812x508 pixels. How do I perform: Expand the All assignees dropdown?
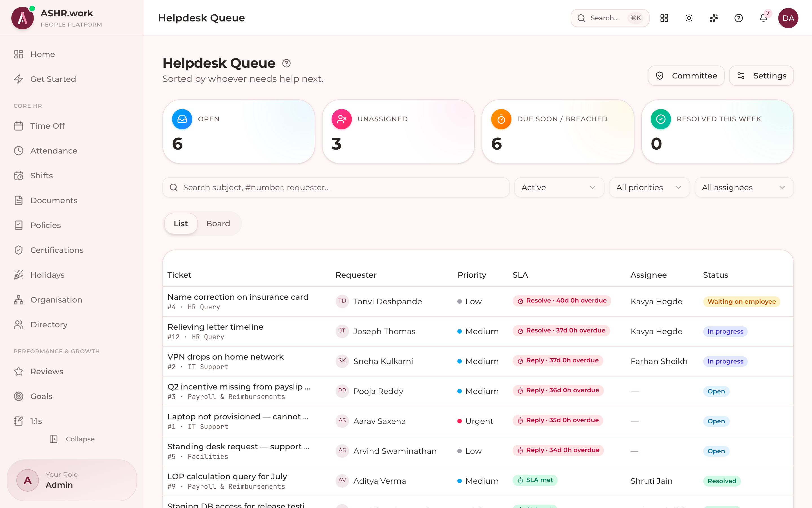pos(744,187)
